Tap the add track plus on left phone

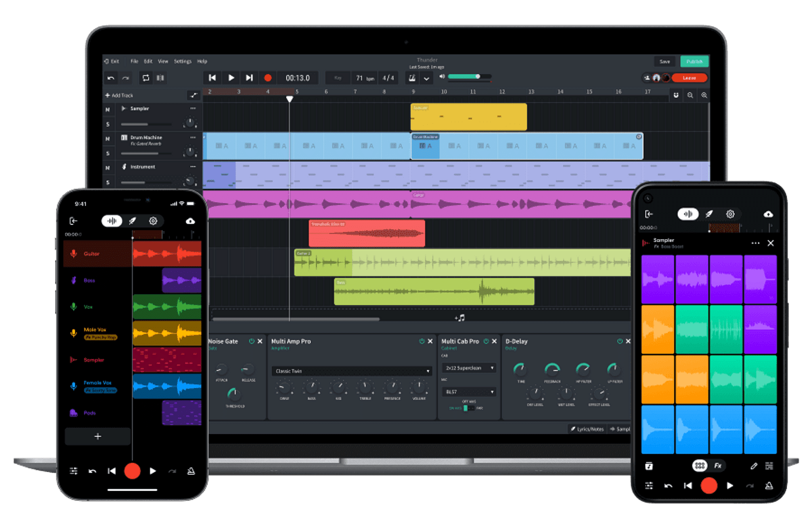click(x=98, y=436)
